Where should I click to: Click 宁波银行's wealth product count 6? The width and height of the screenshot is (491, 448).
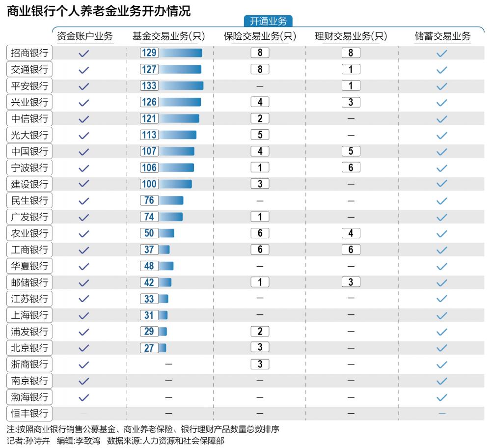(x=351, y=168)
